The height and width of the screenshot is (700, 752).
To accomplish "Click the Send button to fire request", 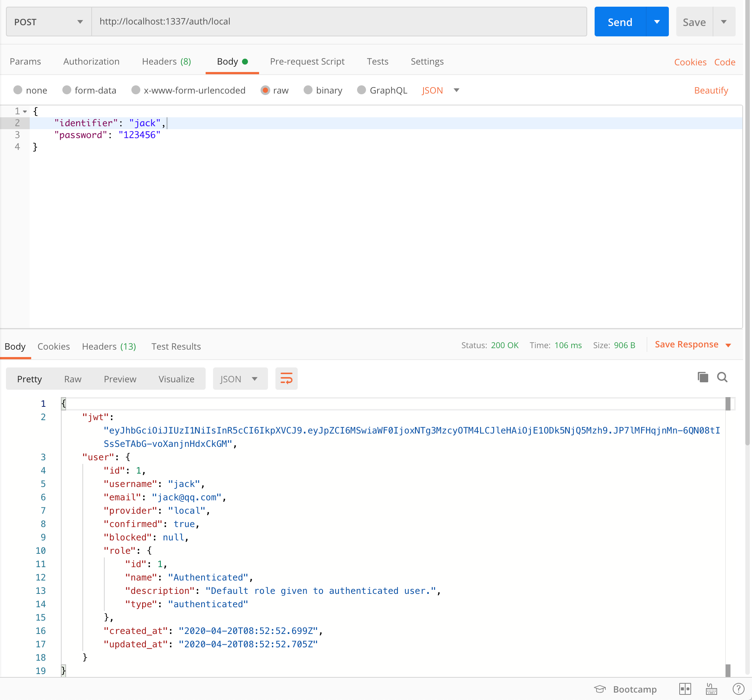I will click(x=619, y=21).
